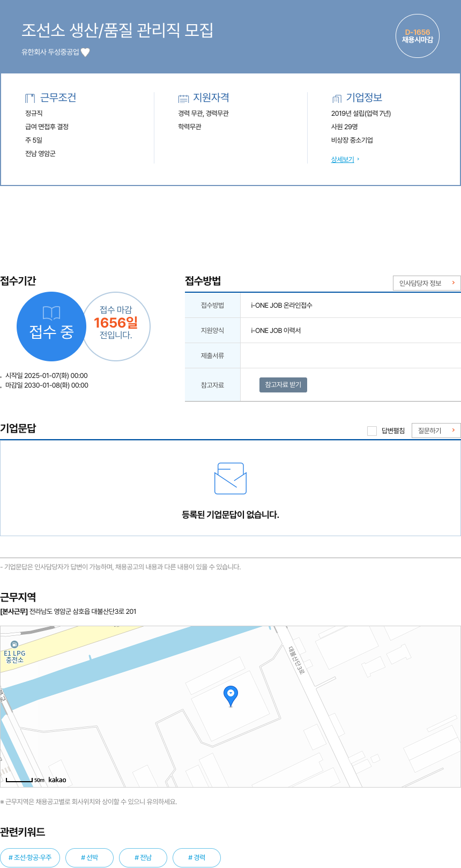The width and height of the screenshot is (461, 868).
Task: Click the empty envelope icon in 기업문답
Action: 230,478
